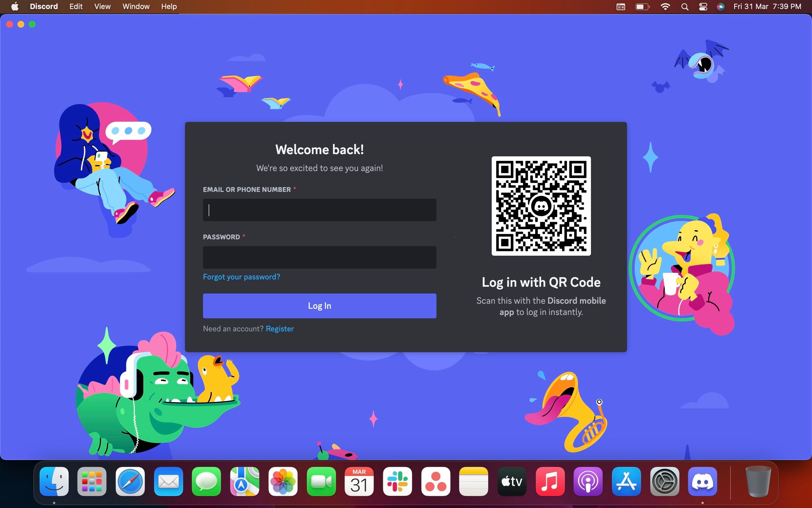Launch Maps from the dock
The width and height of the screenshot is (812, 508).
tap(245, 481)
